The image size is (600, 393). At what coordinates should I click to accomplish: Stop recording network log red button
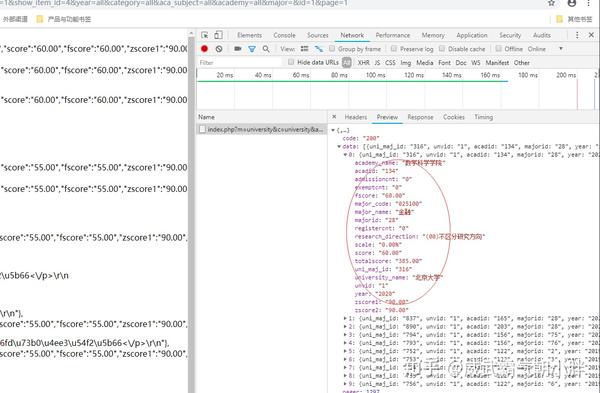(x=204, y=49)
